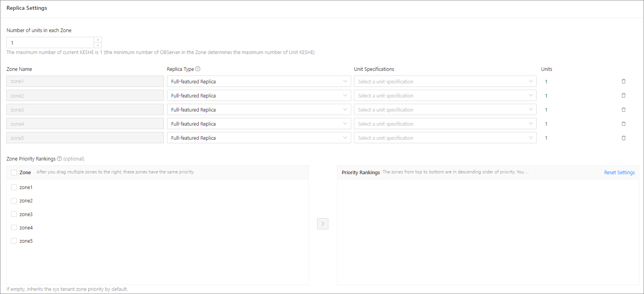Click the units count link for zone4
This screenshot has height=294, width=644.
point(546,124)
